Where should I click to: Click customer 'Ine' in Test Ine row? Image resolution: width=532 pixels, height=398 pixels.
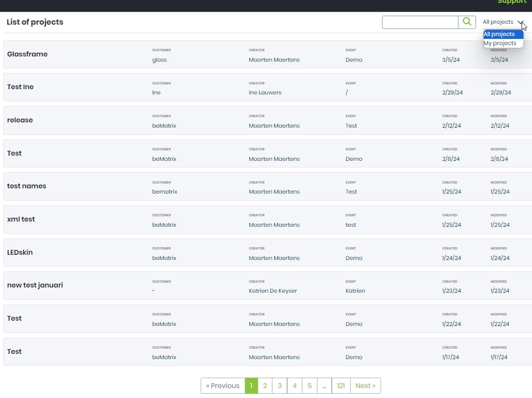[157, 92]
